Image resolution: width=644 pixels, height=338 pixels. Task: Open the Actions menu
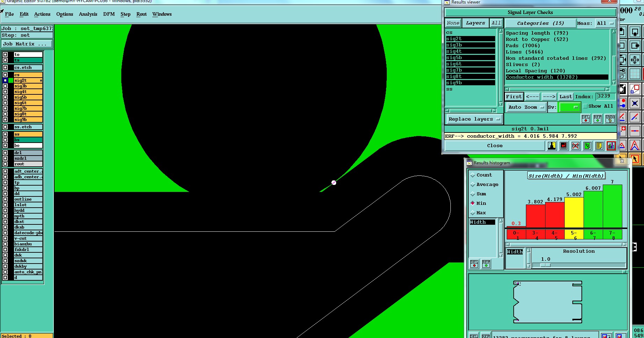click(x=42, y=14)
